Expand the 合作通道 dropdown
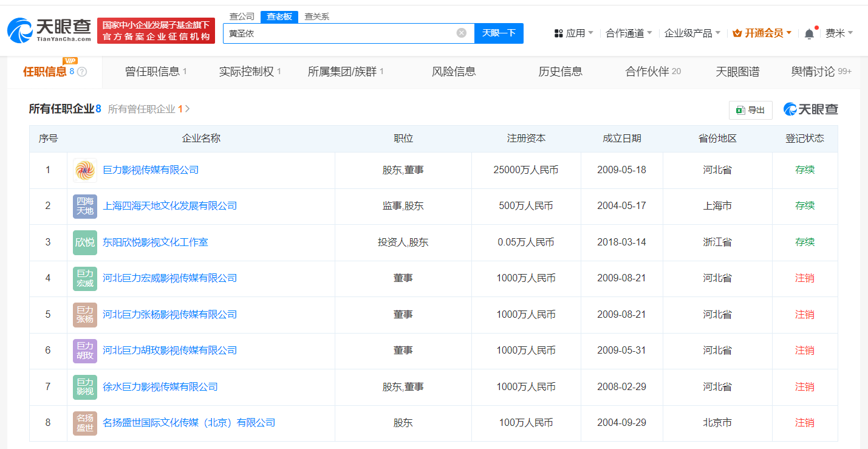Image resolution: width=868 pixels, height=449 pixels. (629, 33)
